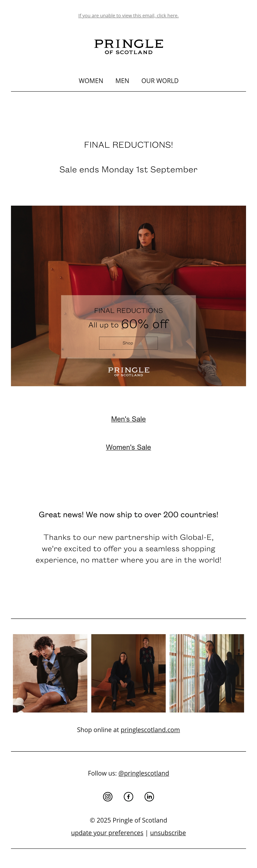The image size is (257, 868).
Task: Click the unable to view this email link
Action: pyautogui.click(x=128, y=15)
